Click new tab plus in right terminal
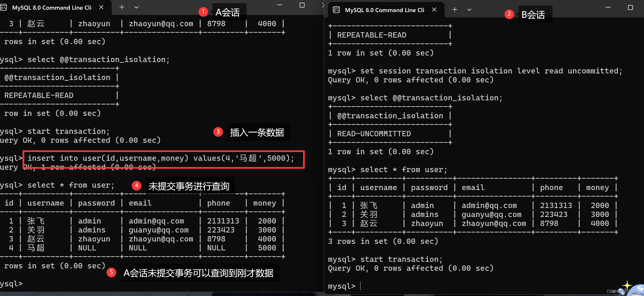This screenshot has height=296, width=644. coord(454,10)
